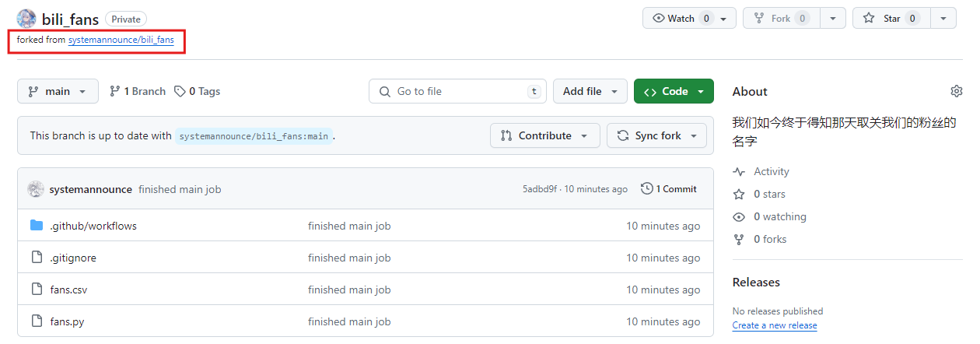Open the main branch selector
980x344 pixels.
pyautogui.click(x=58, y=91)
